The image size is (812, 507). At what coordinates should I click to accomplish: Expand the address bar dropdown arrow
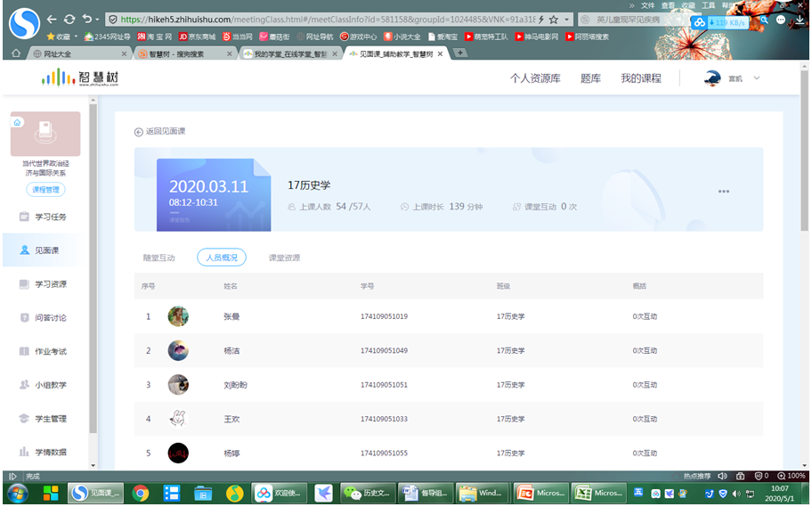[566, 19]
